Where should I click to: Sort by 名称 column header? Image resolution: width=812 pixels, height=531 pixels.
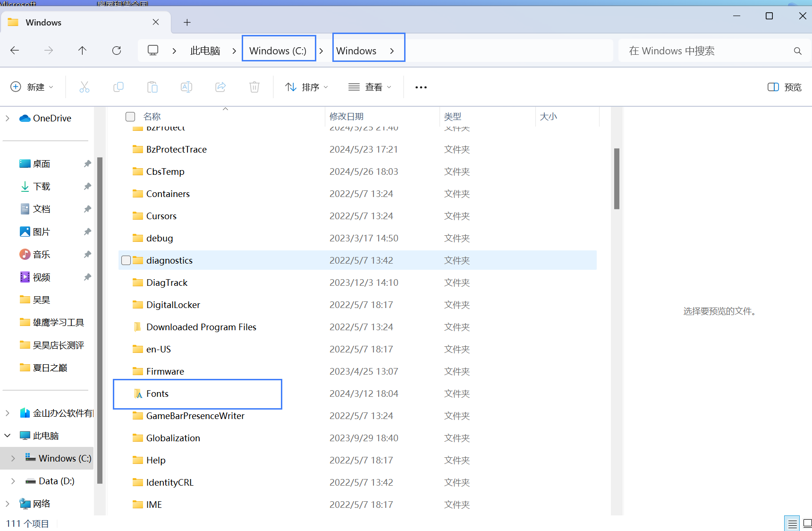point(152,117)
